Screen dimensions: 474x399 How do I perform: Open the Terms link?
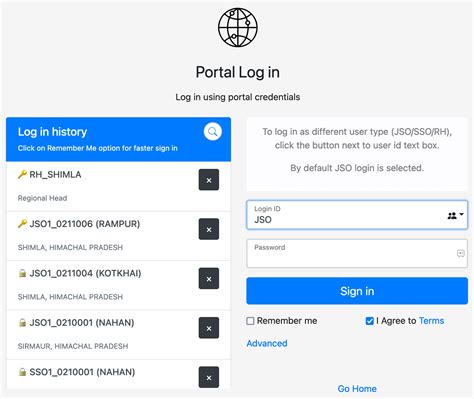coord(431,321)
